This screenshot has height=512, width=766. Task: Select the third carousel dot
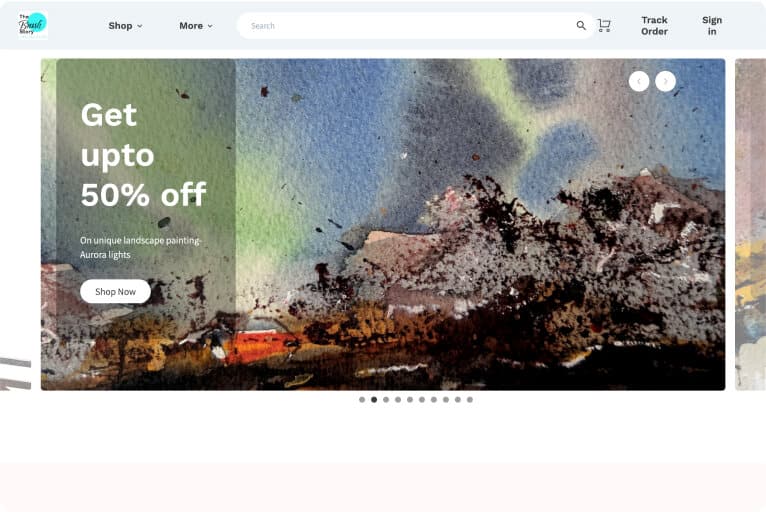pos(386,400)
